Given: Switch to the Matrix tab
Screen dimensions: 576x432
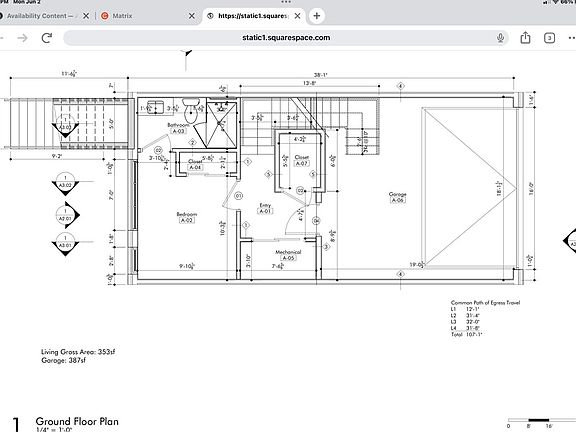Looking at the screenshot, I should click(122, 16).
